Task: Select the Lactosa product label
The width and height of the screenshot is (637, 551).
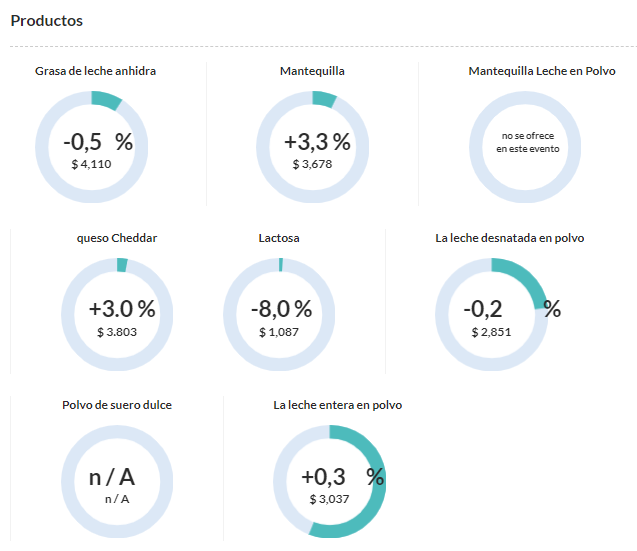Action: tap(279, 238)
